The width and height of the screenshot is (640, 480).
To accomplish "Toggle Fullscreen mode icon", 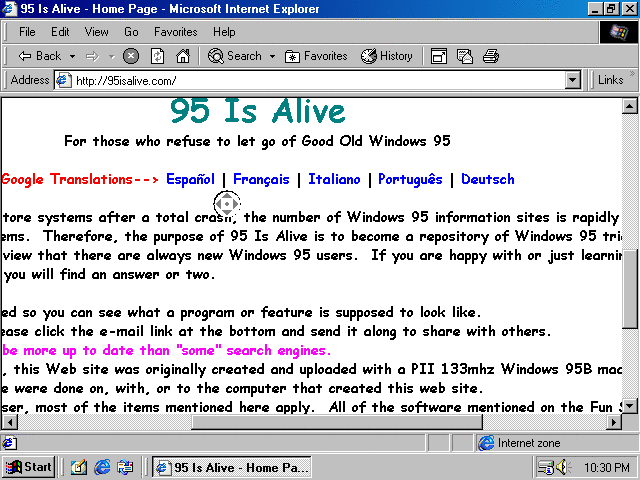I will tap(439, 56).
